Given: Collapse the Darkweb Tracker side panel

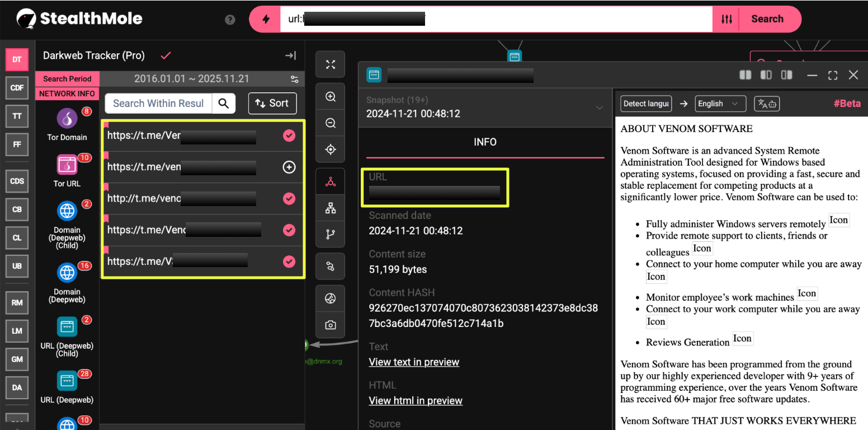Looking at the screenshot, I should pyautogui.click(x=290, y=55).
